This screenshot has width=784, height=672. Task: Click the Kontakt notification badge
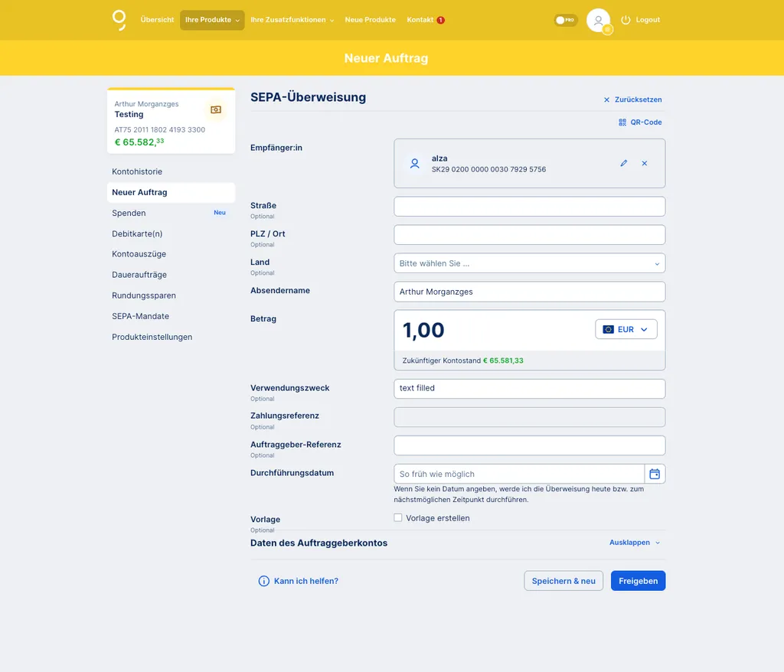tap(440, 20)
